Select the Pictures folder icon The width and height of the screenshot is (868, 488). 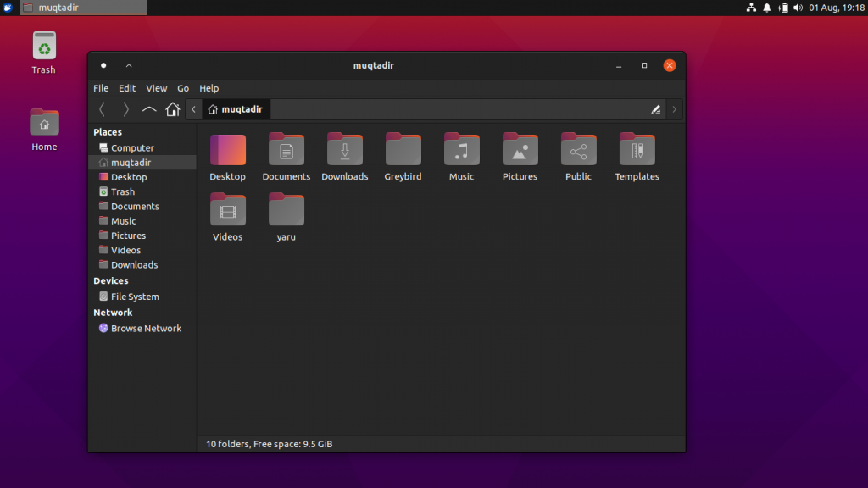pyautogui.click(x=520, y=150)
